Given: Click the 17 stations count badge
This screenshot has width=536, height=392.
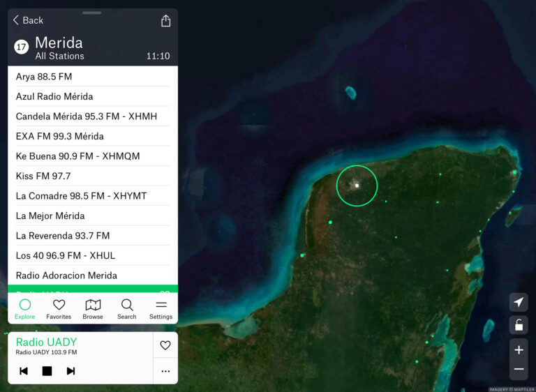Looking at the screenshot, I should 21,47.
